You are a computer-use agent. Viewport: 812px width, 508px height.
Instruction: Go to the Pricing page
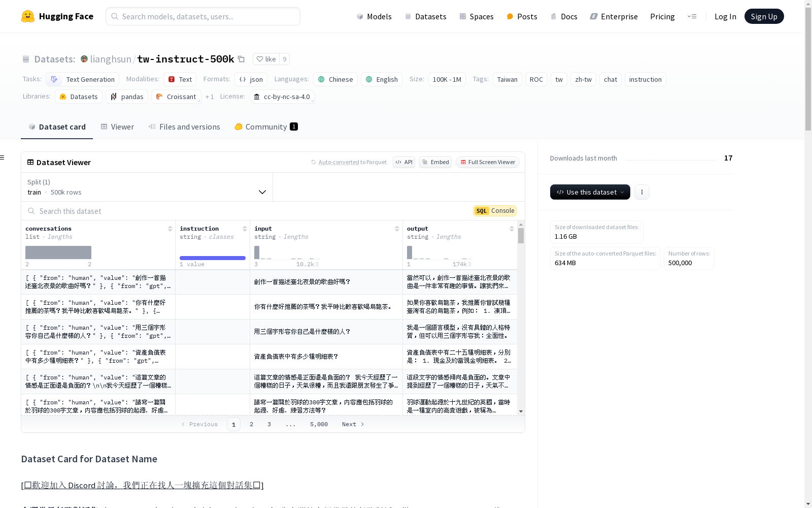[662, 16]
